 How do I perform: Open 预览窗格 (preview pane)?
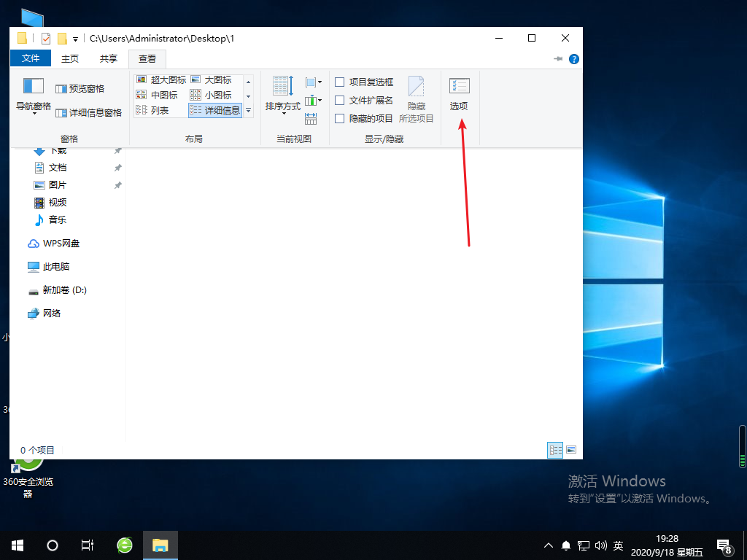click(80, 87)
